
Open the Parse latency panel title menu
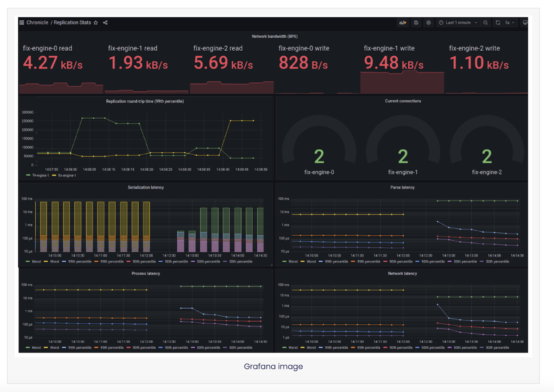tap(402, 188)
